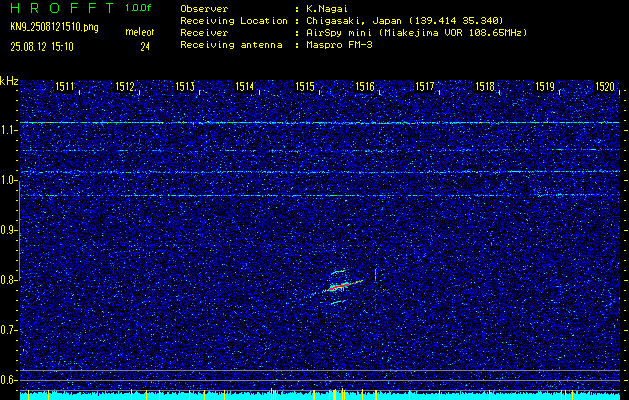Viewport: 629px width, 400px height.
Task: Click the 0.8 kHz frequency axis label
Action: point(8,280)
